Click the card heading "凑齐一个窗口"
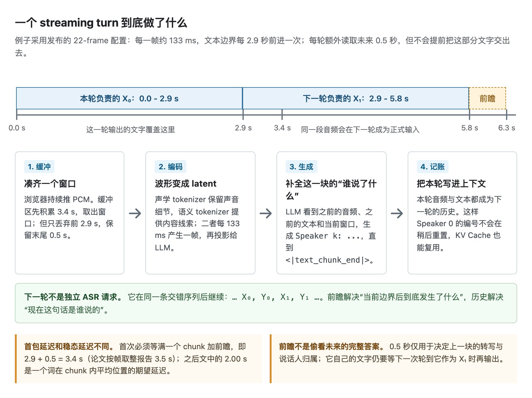Image resolution: width=532 pixels, height=398 pixels. coord(50,184)
